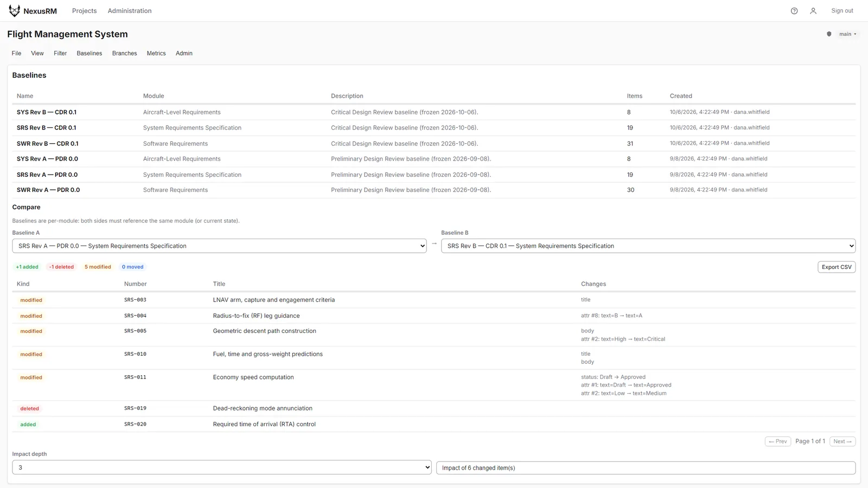The height and width of the screenshot is (488, 868).
Task: Open the Branches menu
Action: click(x=124, y=53)
